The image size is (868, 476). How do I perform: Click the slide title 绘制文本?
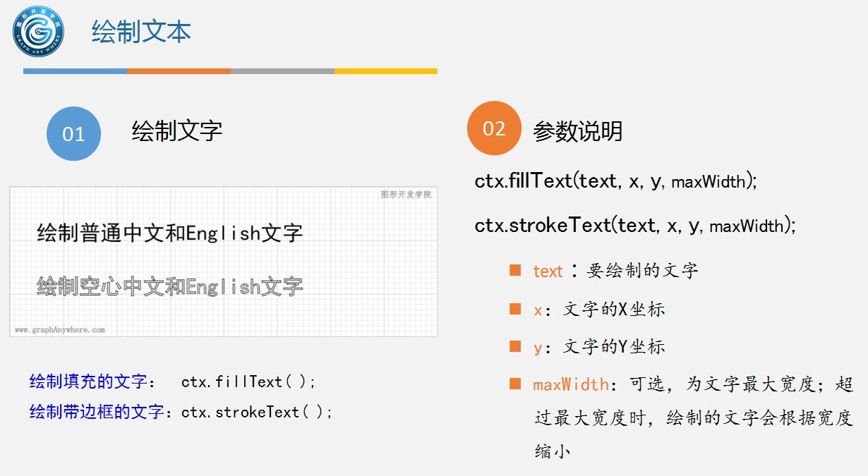tap(141, 32)
